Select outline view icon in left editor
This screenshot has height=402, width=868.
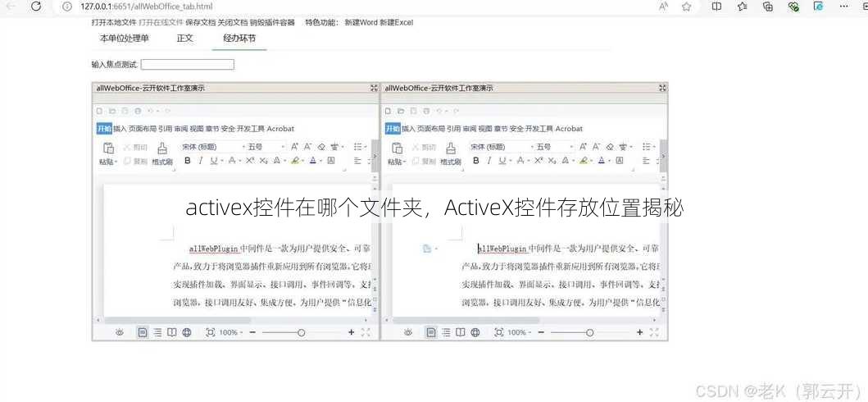(157, 332)
